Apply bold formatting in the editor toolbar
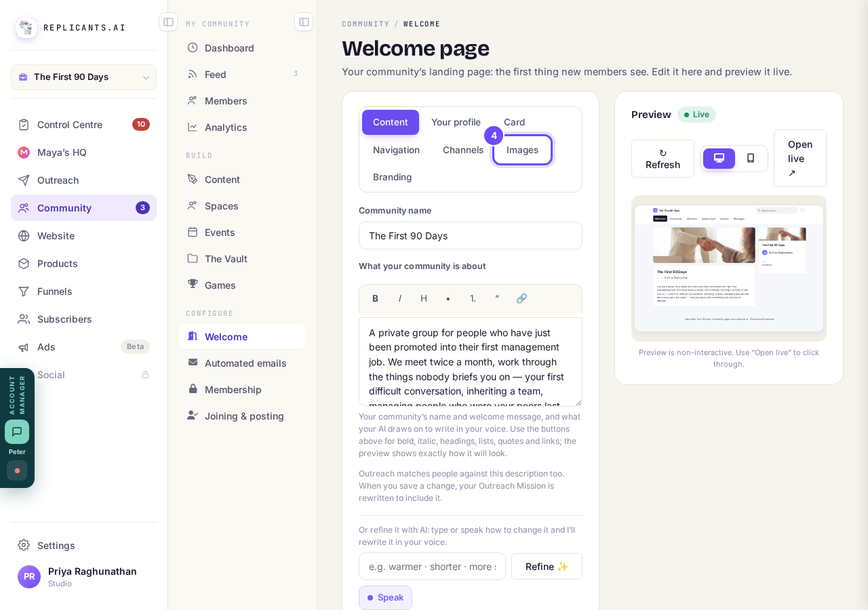 coord(375,298)
